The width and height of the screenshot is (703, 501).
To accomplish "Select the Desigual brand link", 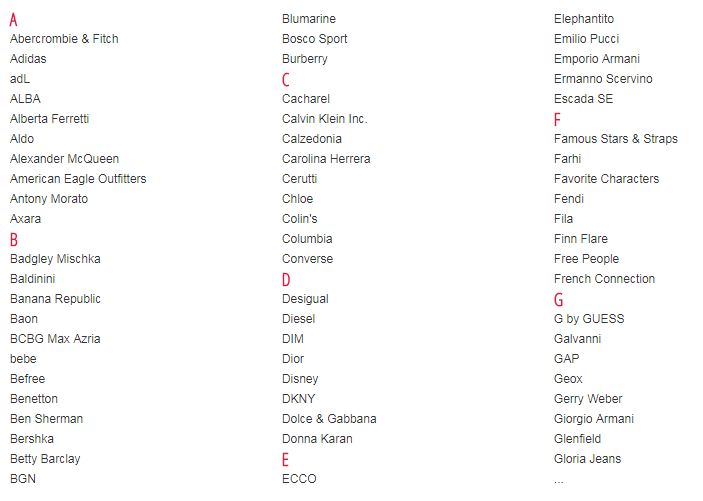I will tap(305, 299).
